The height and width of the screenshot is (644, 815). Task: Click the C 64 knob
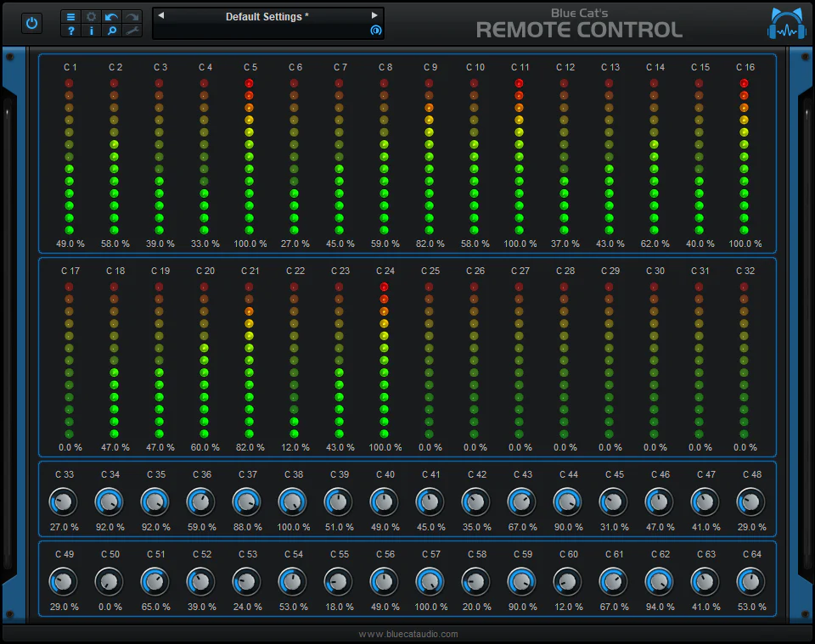(x=751, y=582)
